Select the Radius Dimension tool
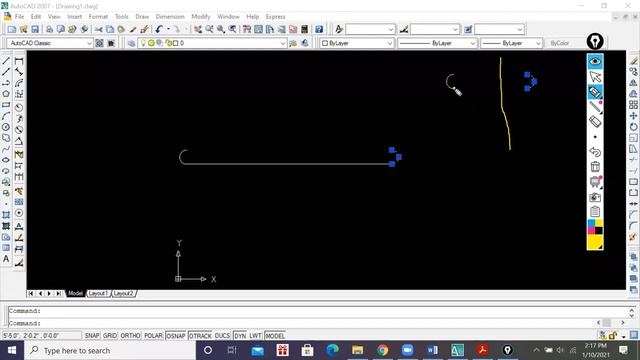This screenshot has width=640, height=360. [x=19, y=107]
